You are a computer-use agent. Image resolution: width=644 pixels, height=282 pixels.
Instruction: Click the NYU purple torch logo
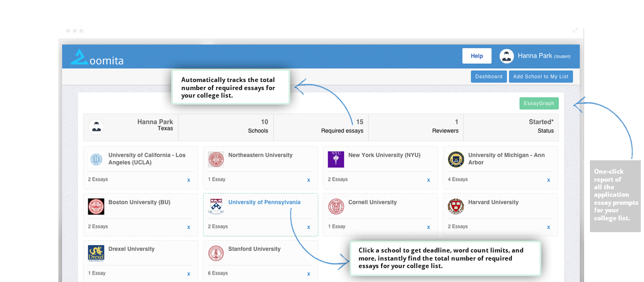(x=336, y=159)
